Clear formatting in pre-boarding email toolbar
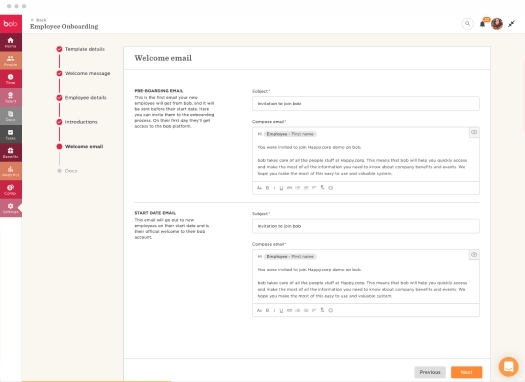The height and width of the screenshot is (382, 525). pyautogui.click(x=322, y=187)
